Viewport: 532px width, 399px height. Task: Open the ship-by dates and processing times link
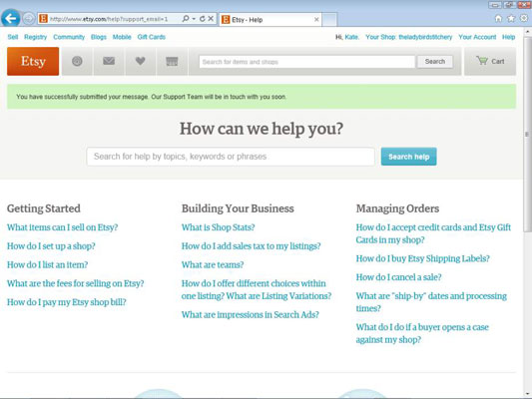pos(431,302)
